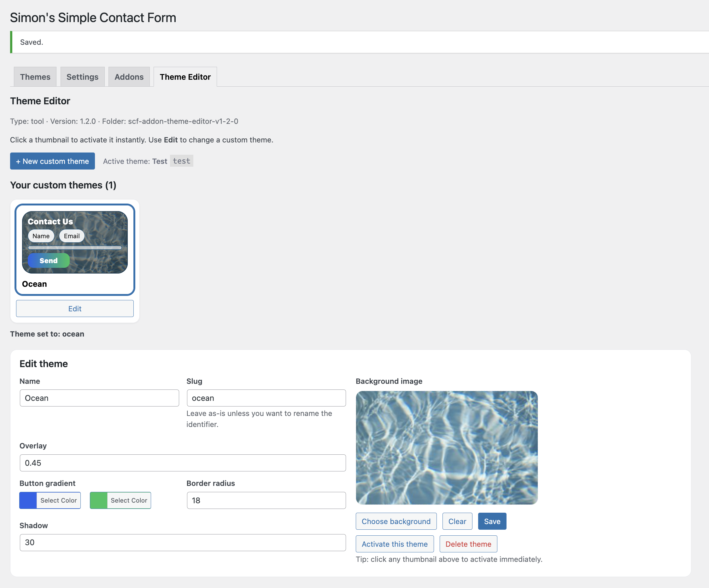Screen dimensions: 709x588
Task: Save the theme changes
Action: point(492,521)
